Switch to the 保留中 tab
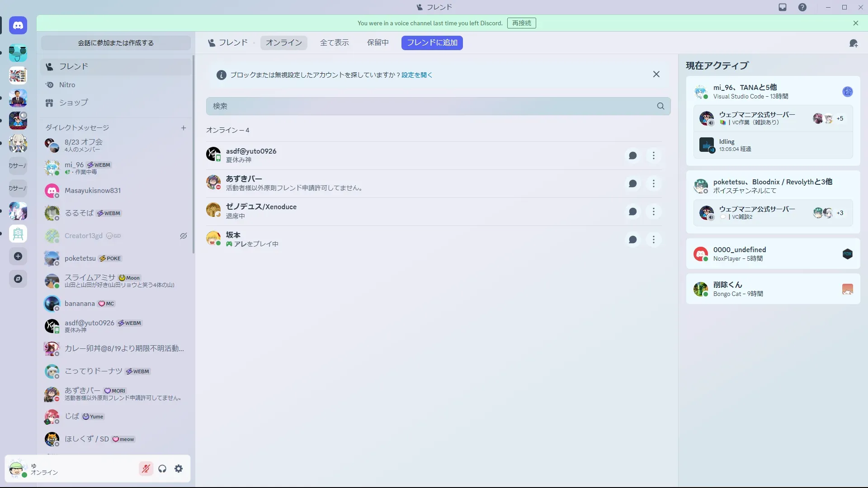This screenshot has width=868, height=488. pyautogui.click(x=377, y=42)
